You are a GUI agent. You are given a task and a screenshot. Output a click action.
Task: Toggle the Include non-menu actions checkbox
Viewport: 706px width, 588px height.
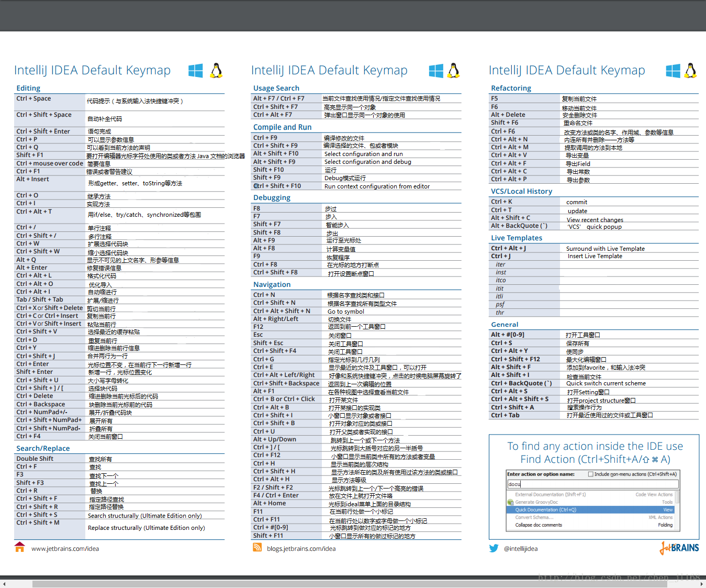(591, 474)
